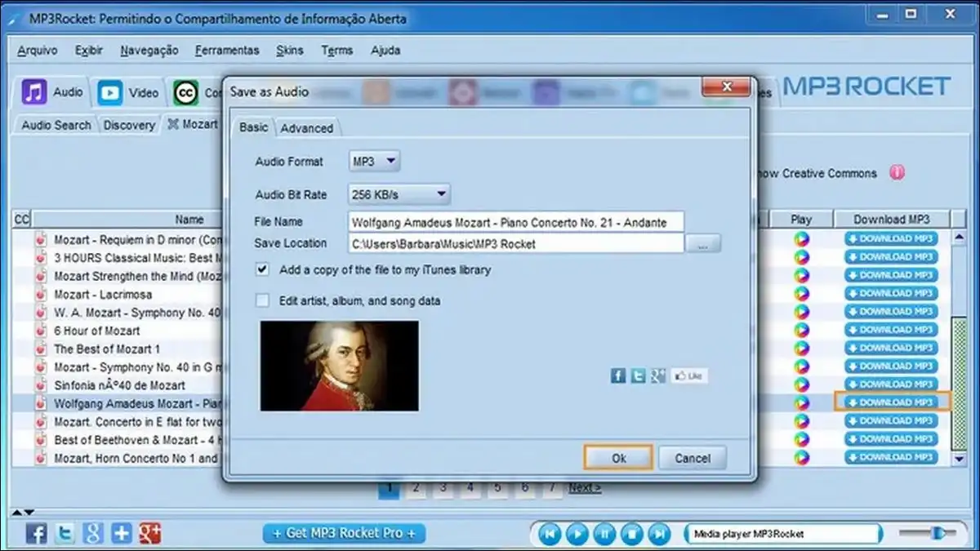980x551 pixels.
Task: Click the media player Play button
Action: point(577,534)
